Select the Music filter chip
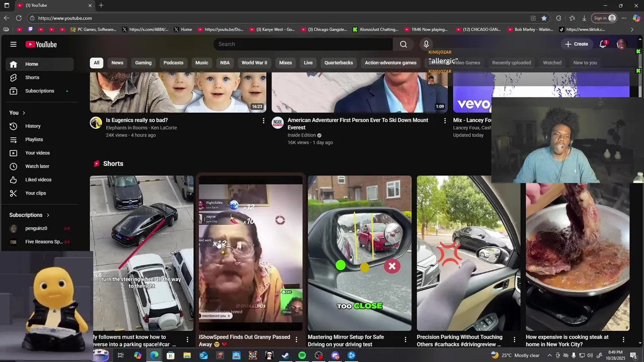 (202, 63)
